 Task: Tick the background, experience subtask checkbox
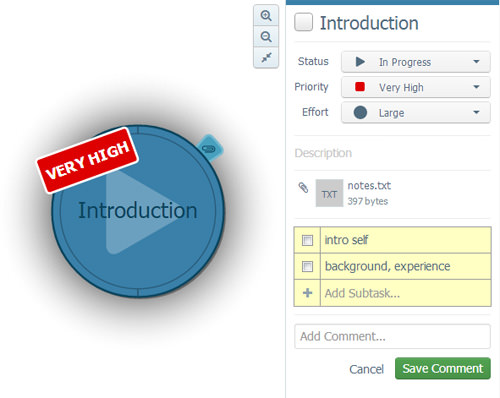point(307,266)
